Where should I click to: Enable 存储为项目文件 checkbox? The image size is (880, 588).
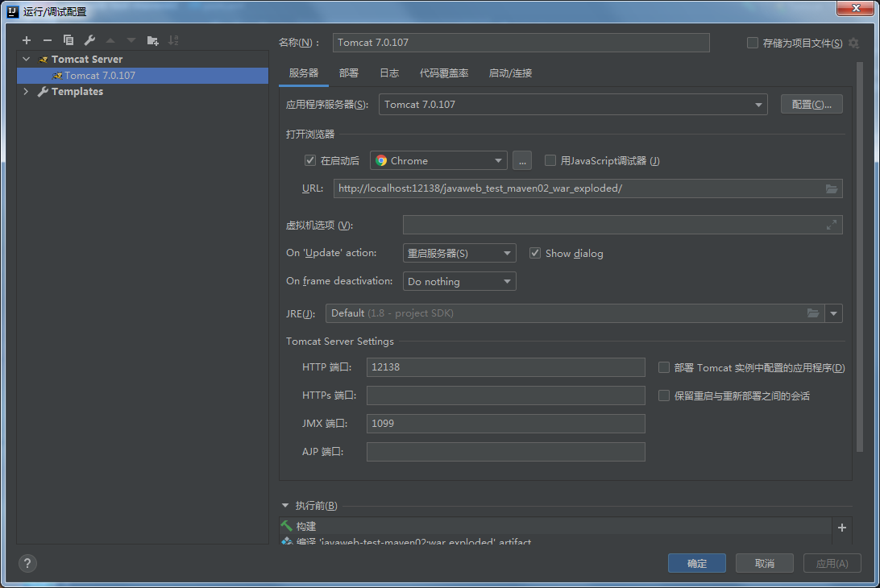[753, 43]
